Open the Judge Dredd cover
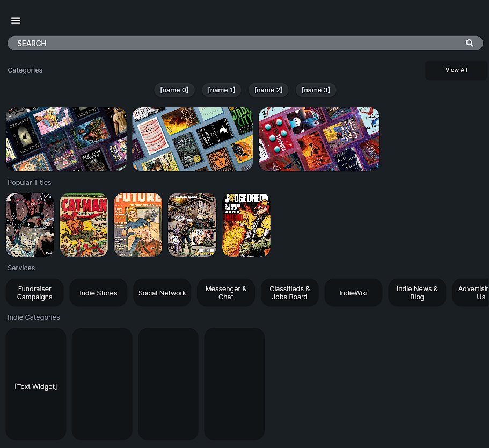 coord(246,225)
